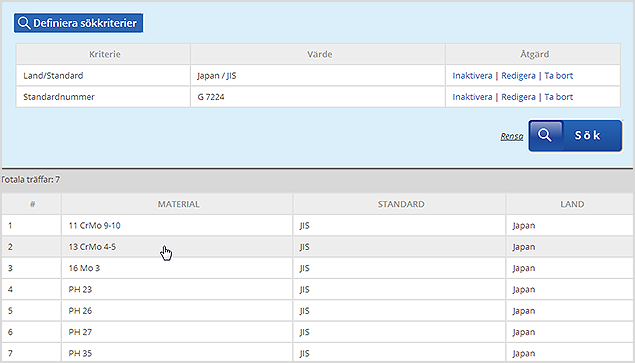The image size is (635, 363).
Task: Click Japan in the PH 23 row
Action: point(524,290)
